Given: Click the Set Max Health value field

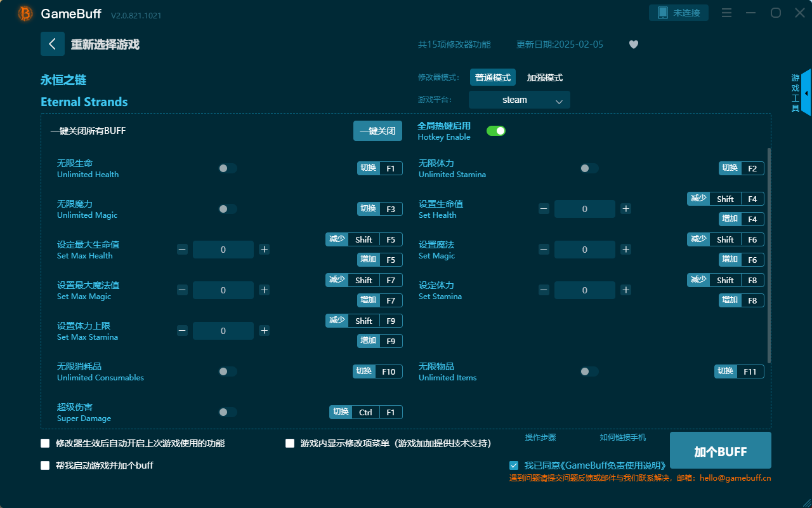Looking at the screenshot, I should [223, 250].
